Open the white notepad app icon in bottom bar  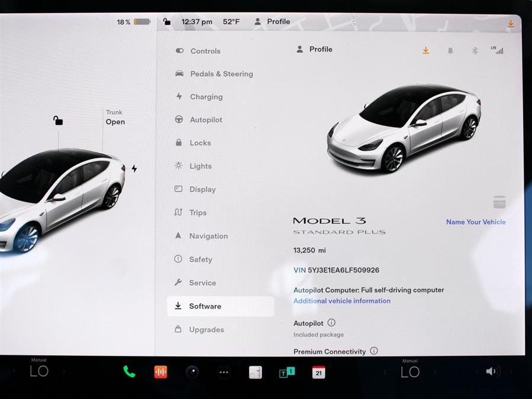(x=256, y=372)
